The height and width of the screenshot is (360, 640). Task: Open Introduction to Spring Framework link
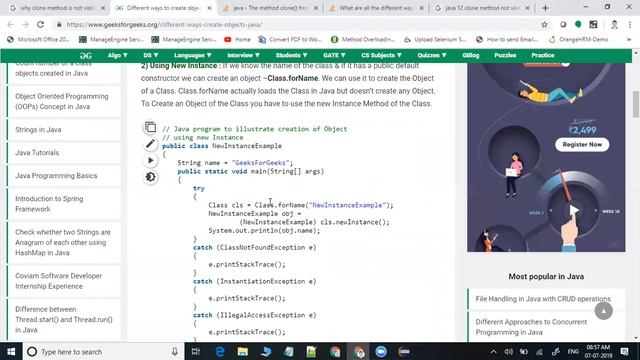(x=49, y=204)
